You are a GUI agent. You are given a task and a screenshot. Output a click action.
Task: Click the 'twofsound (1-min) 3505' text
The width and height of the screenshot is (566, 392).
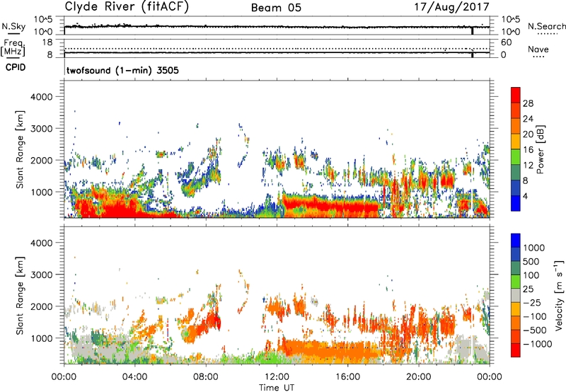click(122, 70)
